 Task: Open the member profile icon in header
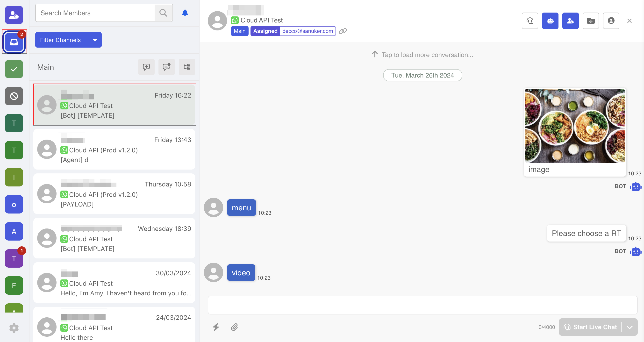tap(611, 21)
